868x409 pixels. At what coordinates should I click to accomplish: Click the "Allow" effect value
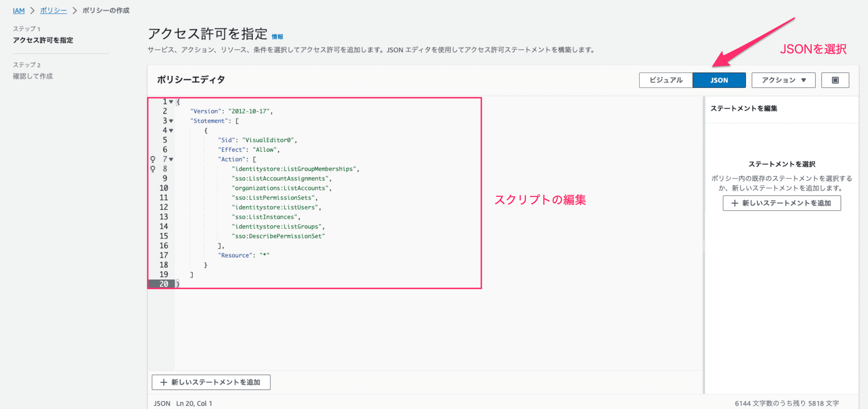tap(264, 150)
